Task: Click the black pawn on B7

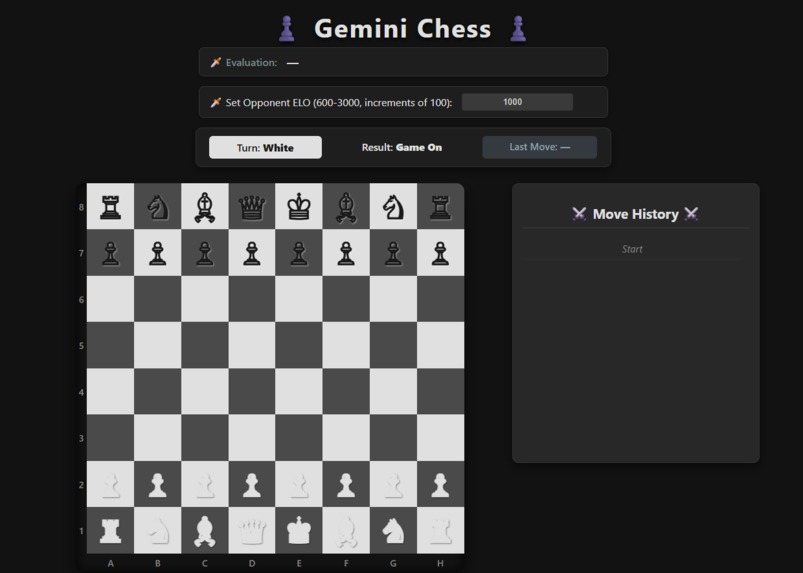Action: click(158, 253)
